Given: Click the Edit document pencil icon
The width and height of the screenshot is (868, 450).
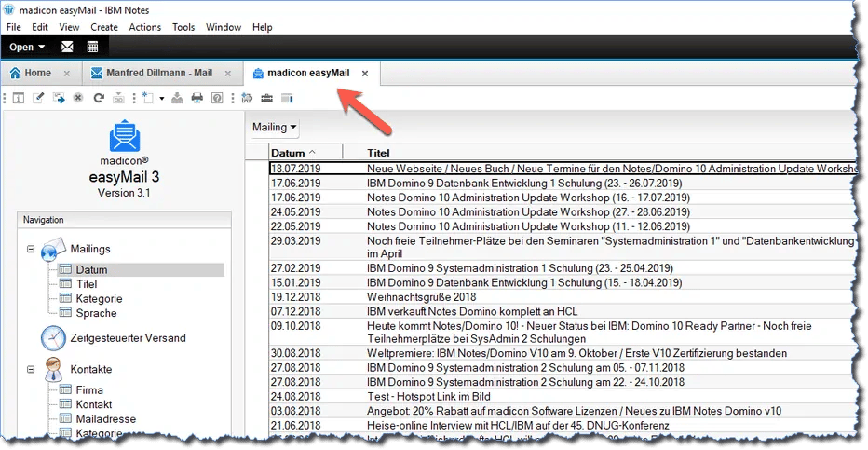Looking at the screenshot, I should pos(38,98).
